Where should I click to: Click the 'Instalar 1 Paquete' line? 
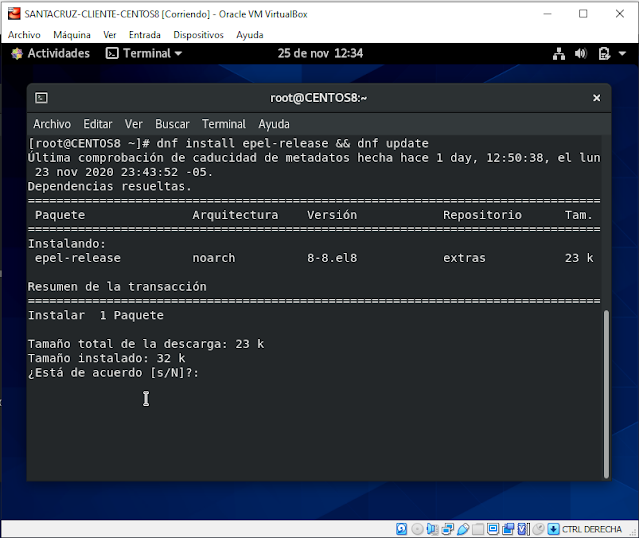pyautogui.click(x=95, y=315)
